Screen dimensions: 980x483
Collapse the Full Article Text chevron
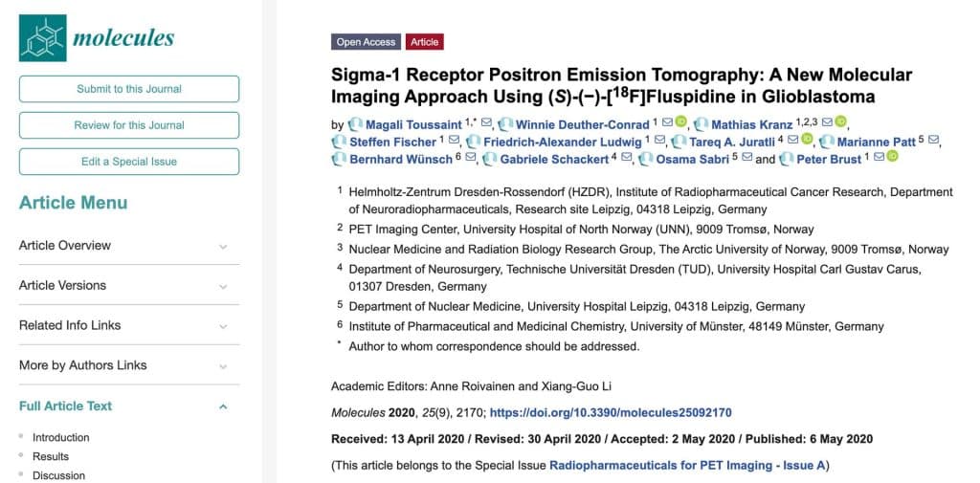click(223, 406)
